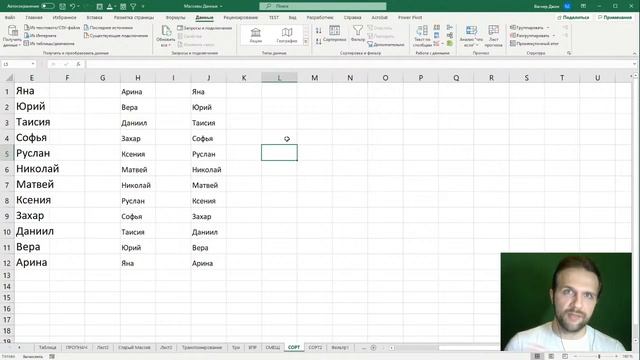Screen dimensions: 640x360
Task: Select the География data type
Action: pos(287,35)
